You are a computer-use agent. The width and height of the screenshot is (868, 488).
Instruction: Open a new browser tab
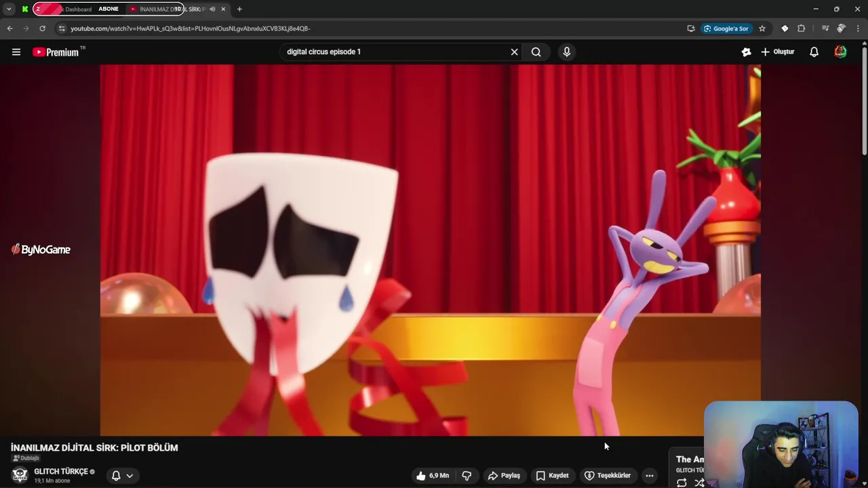coord(239,9)
